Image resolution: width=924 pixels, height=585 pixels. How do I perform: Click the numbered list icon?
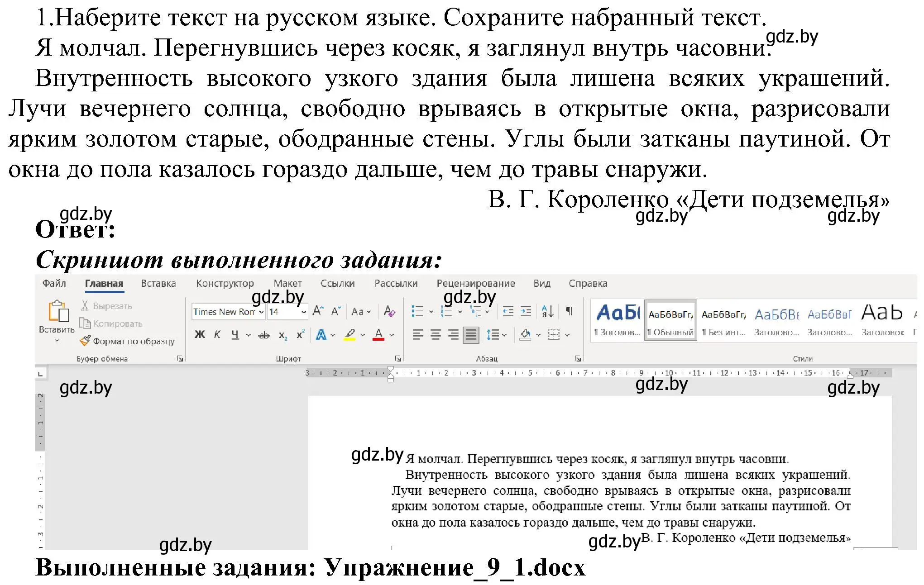446,311
